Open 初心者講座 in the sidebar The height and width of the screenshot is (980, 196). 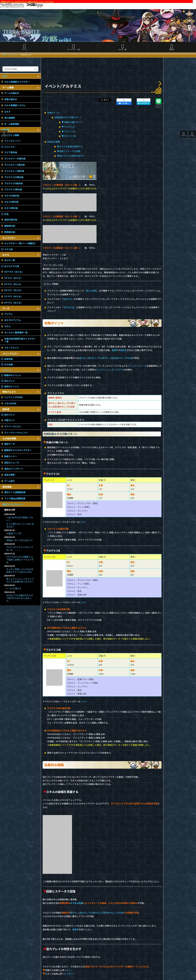[x=9, y=118]
